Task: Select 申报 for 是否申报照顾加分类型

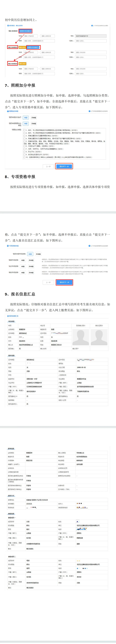Action: point(26,124)
